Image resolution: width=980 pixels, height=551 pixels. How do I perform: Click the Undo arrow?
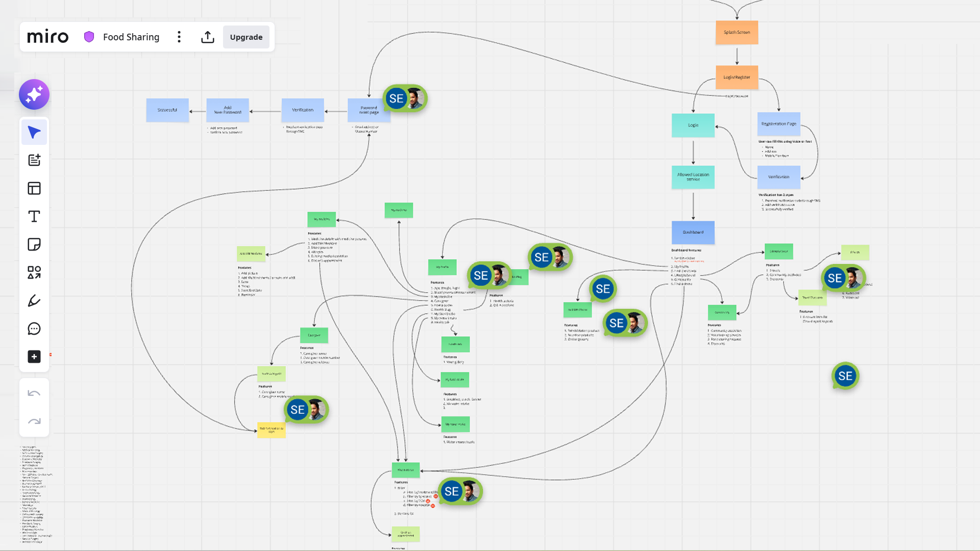(x=34, y=393)
